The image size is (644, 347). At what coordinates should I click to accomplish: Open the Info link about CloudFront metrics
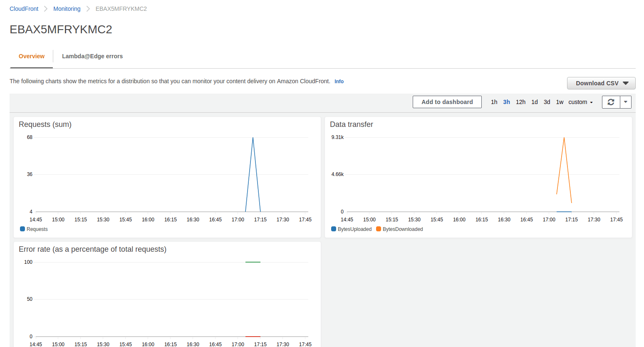coord(339,81)
